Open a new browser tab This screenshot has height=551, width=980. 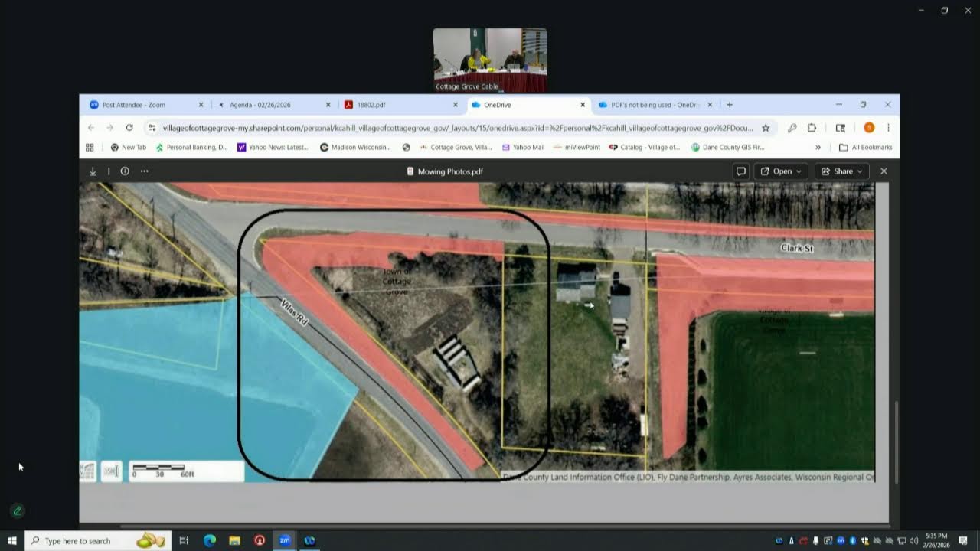729,105
